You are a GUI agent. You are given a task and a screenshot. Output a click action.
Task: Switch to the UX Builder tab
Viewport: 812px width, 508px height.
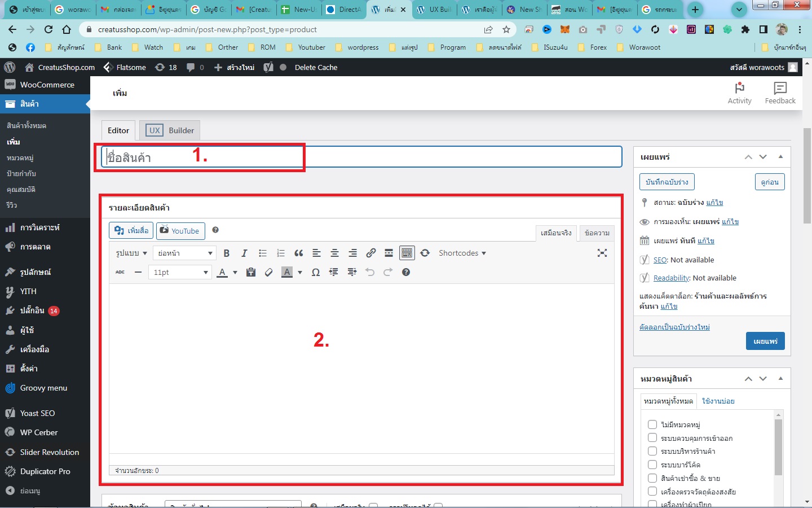point(170,130)
